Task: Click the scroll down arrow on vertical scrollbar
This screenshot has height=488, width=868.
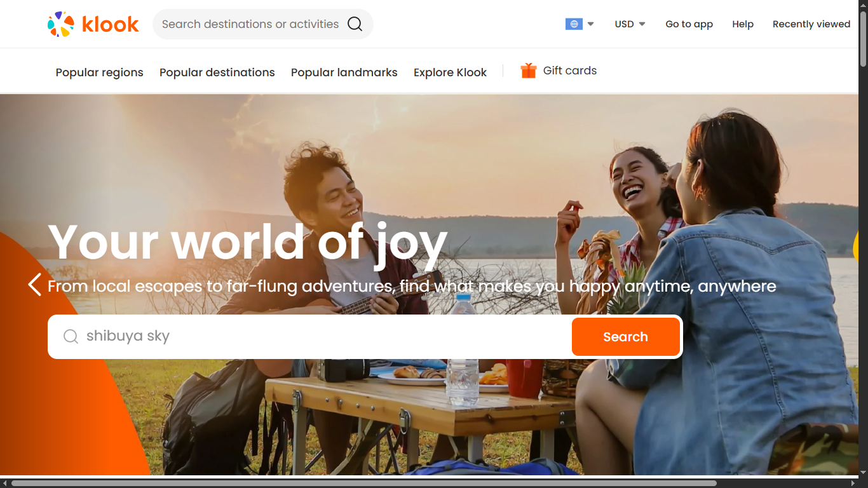Action: (x=863, y=473)
